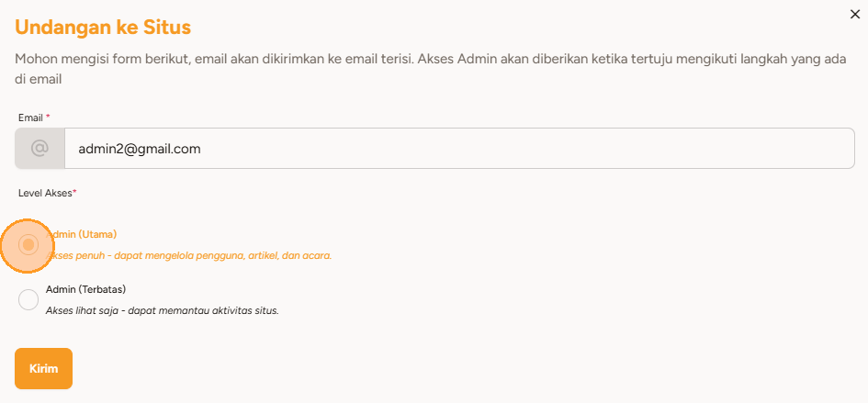Click the "Akses lihat saja" description text
Image resolution: width=868 pixels, height=403 pixels.
point(162,310)
